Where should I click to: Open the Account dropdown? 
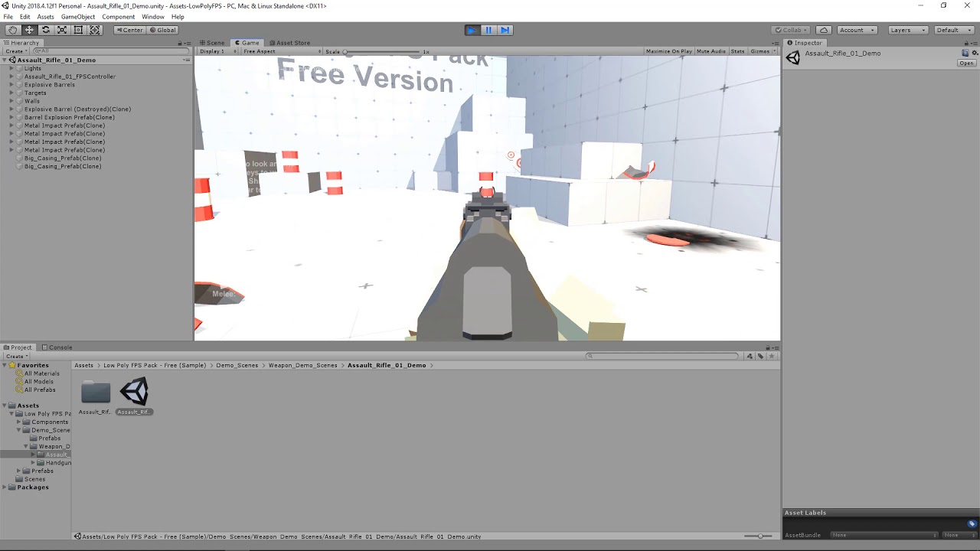point(857,30)
